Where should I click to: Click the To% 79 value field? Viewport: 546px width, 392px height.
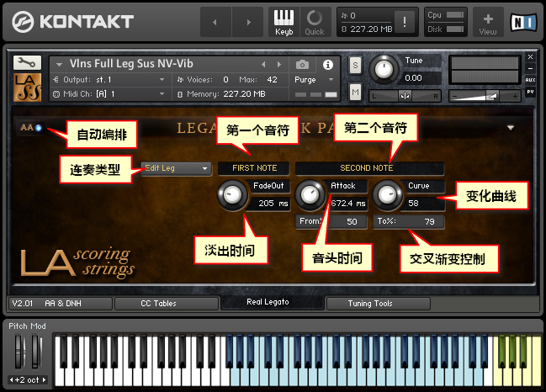(x=409, y=222)
